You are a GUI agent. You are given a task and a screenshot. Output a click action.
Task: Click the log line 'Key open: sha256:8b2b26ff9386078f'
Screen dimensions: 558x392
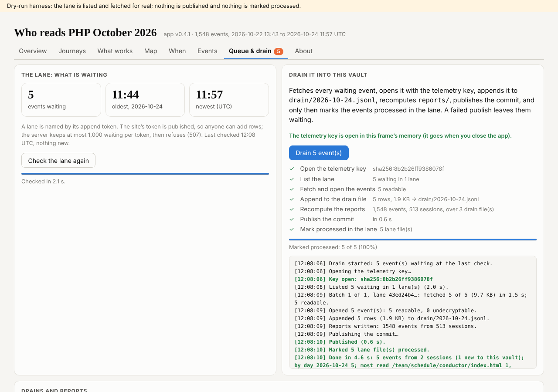coord(364,279)
